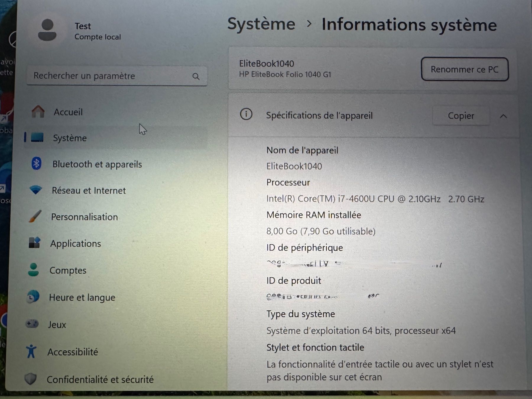Screen dimensions: 532x399
Task: Click the Comptes person icon
Action: 33,270
